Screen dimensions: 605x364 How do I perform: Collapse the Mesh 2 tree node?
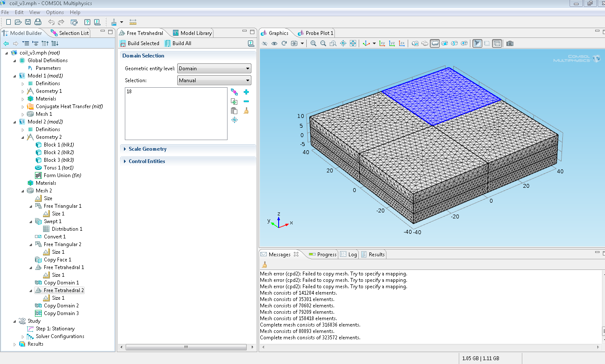click(23, 191)
